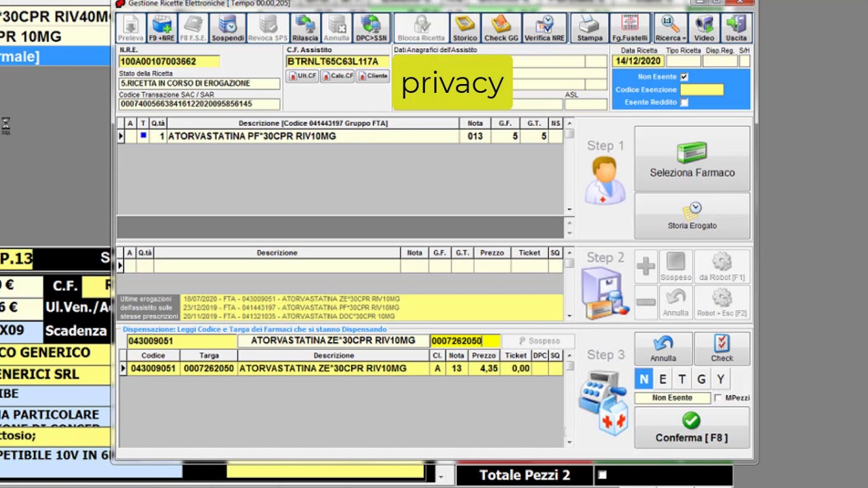Select the ATORVASTATINA ZE*30CPR RIV10MG dispensed row

click(340, 369)
